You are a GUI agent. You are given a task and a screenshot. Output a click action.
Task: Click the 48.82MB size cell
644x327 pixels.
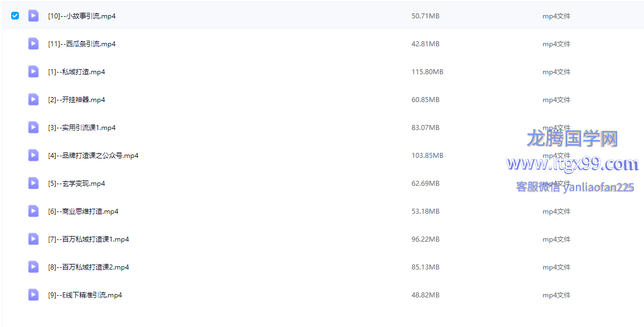(x=425, y=295)
